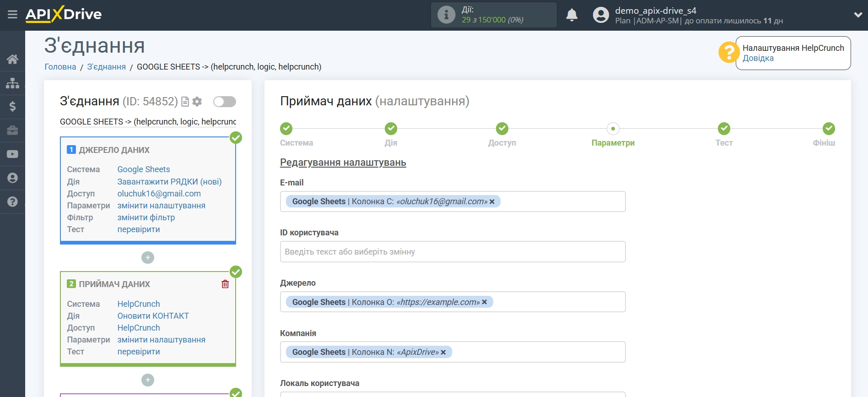The height and width of the screenshot is (397, 868).
Task: Open the YouTube video icon in sidebar
Action: tap(12, 154)
